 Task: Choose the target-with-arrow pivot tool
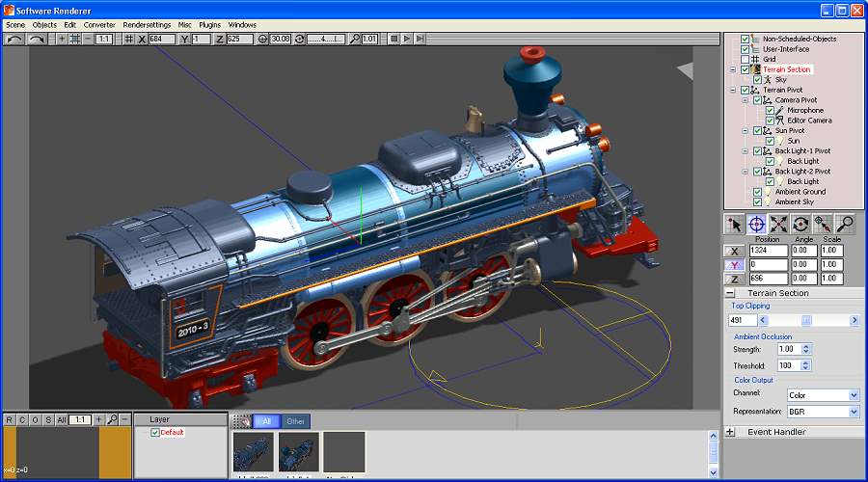click(x=823, y=224)
